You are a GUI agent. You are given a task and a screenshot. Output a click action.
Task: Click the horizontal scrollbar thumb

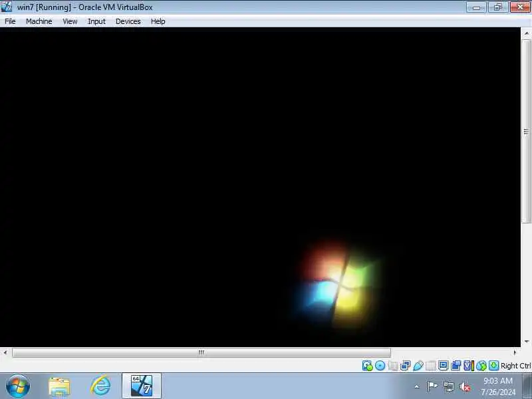click(201, 352)
